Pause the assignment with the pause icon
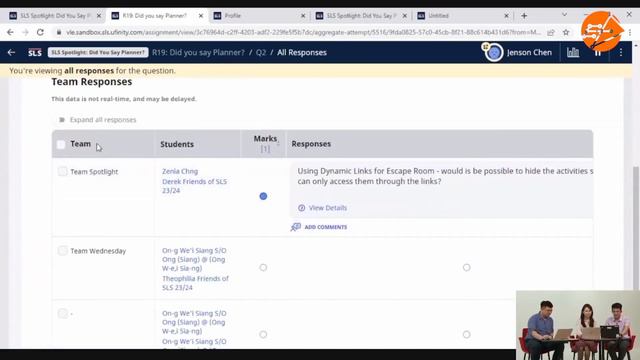 598,53
